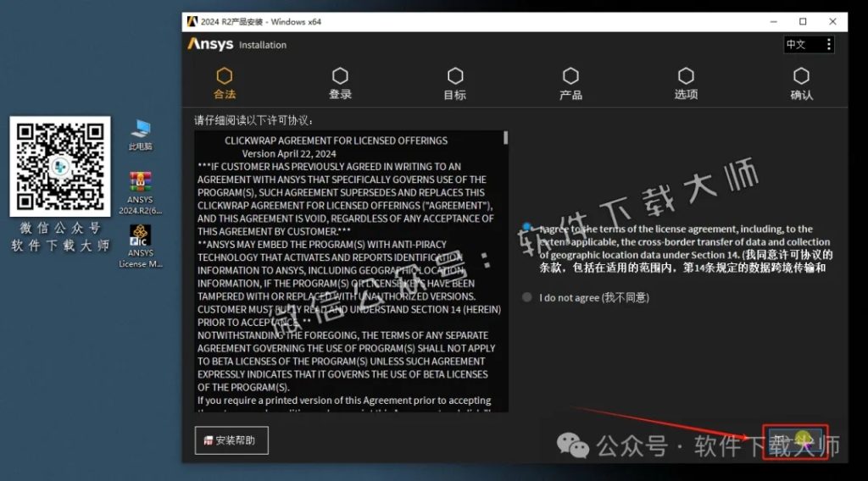
Task: Click the 选项 step hexagon icon
Action: (x=686, y=75)
